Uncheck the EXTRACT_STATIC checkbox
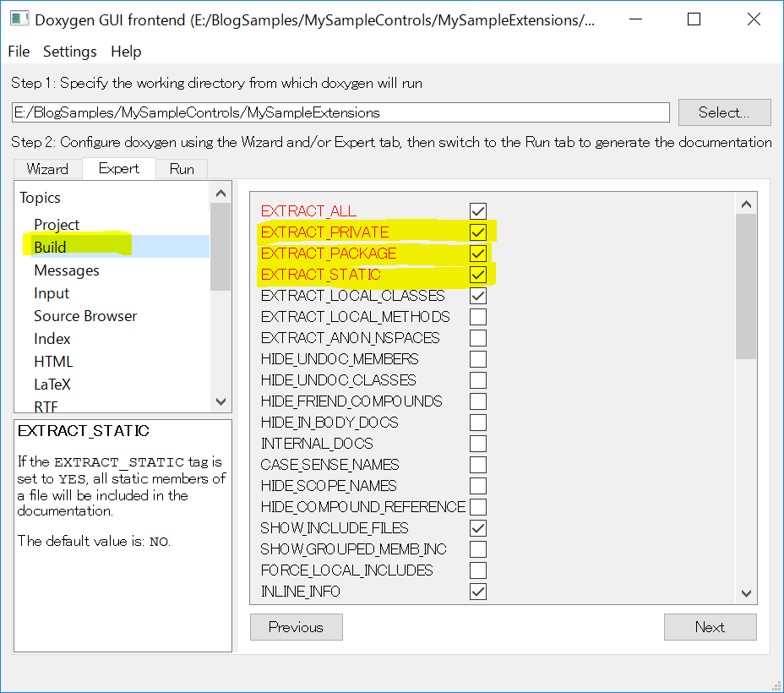 point(478,275)
